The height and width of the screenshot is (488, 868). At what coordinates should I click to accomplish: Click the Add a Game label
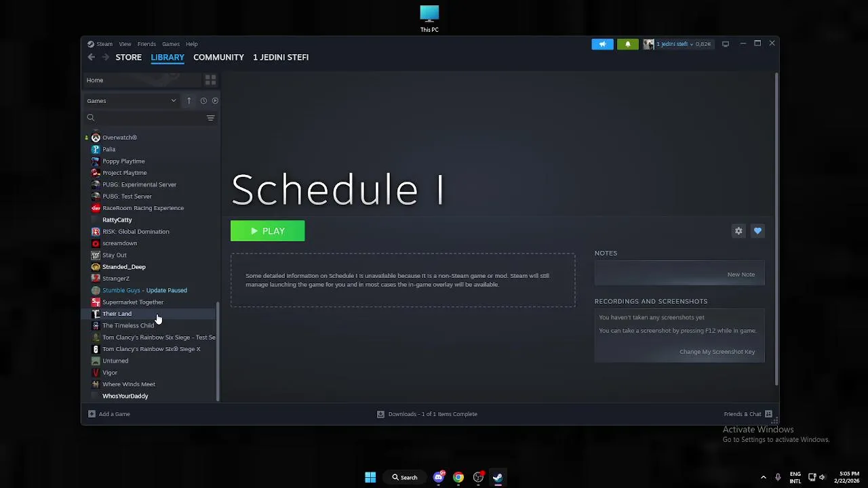[x=115, y=414]
